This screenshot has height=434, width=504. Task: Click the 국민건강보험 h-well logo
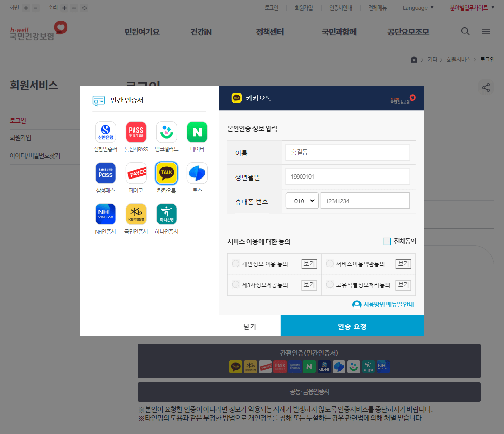(x=38, y=31)
